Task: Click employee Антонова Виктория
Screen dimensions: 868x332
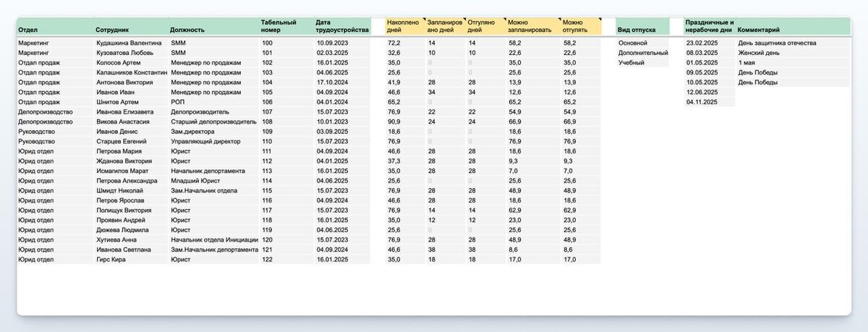Action: (x=124, y=82)
